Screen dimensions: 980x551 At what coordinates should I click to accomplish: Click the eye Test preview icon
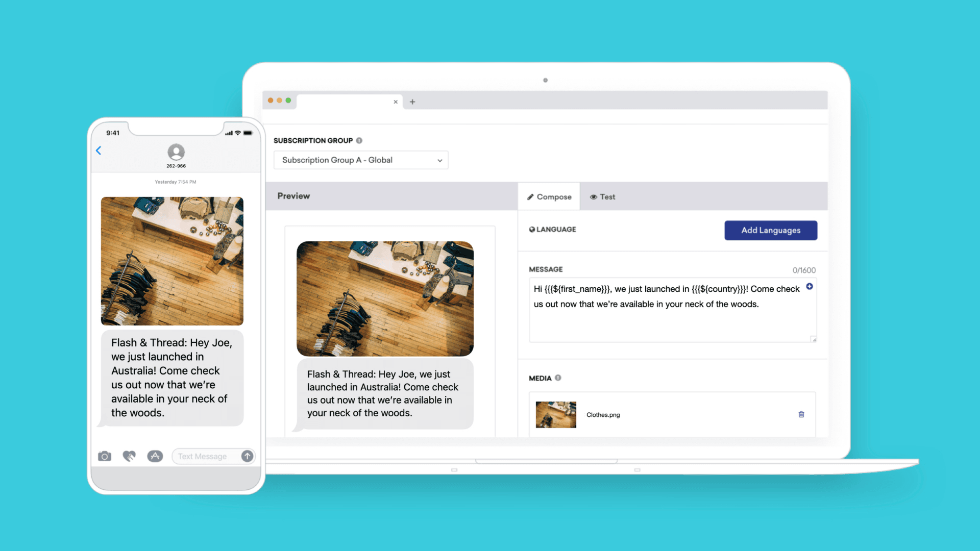tap(604, 197)
